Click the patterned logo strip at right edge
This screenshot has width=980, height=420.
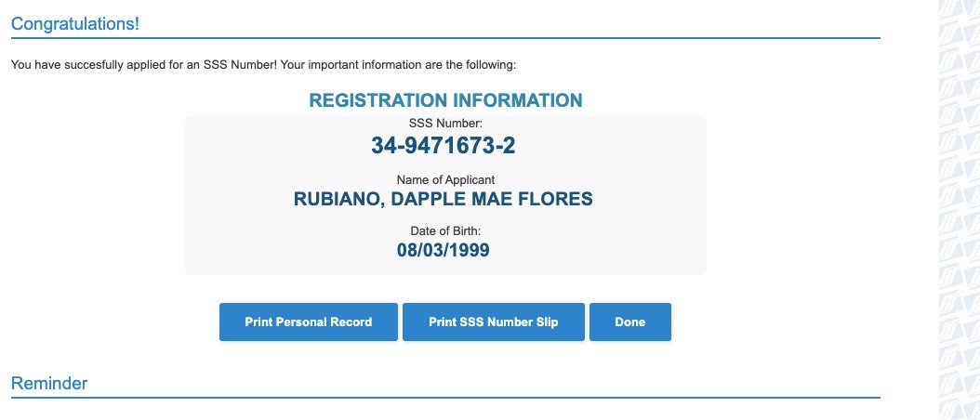point(957,210)
